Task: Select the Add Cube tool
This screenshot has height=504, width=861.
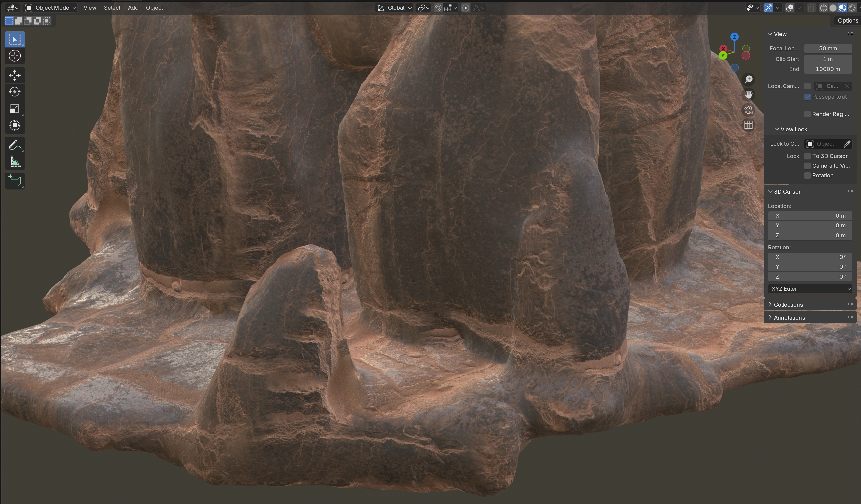Action: click(x=14, y=181)
